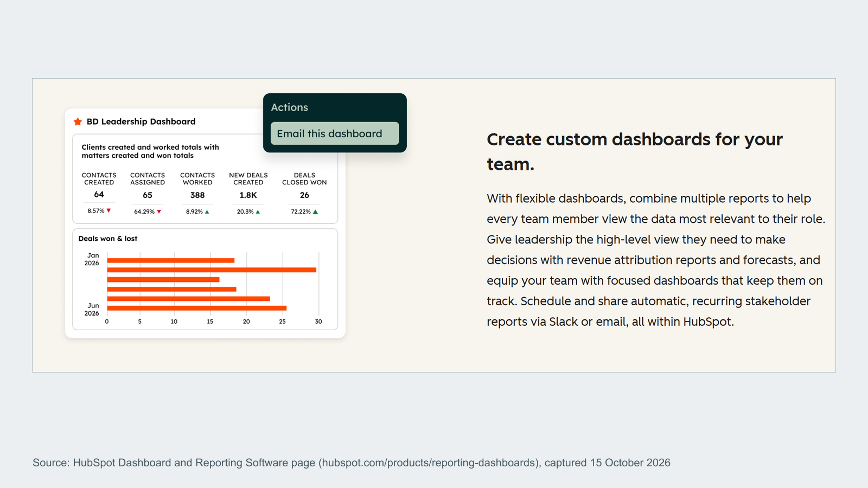Click the red down arrow beside 64.29%
868x488 pixels.
coord(159,211)
